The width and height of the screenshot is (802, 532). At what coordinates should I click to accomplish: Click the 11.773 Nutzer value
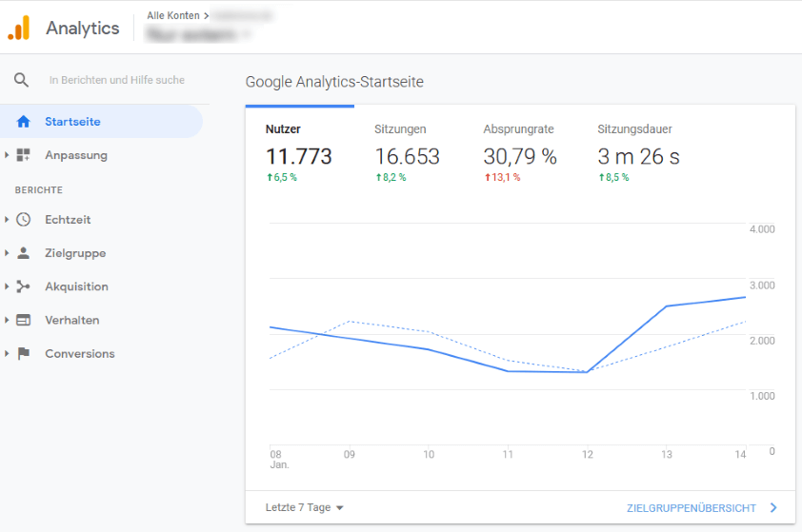299,156
